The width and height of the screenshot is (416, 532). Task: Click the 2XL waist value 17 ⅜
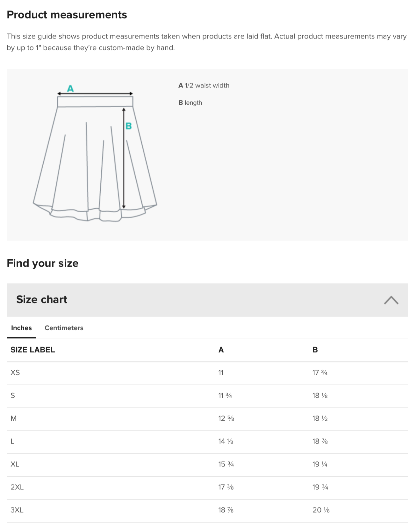pyautogui.click(x=226, y=487)
